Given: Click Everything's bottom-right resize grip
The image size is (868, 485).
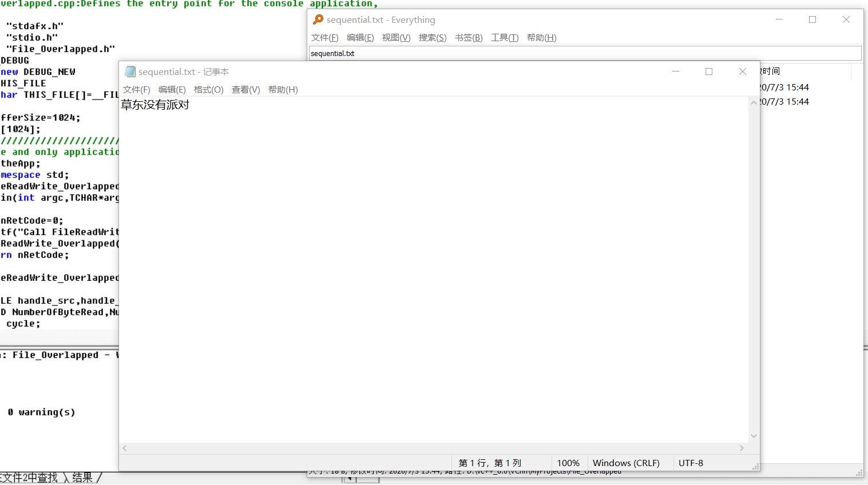Looking at the screenshot, I should (x=859, y=473).
